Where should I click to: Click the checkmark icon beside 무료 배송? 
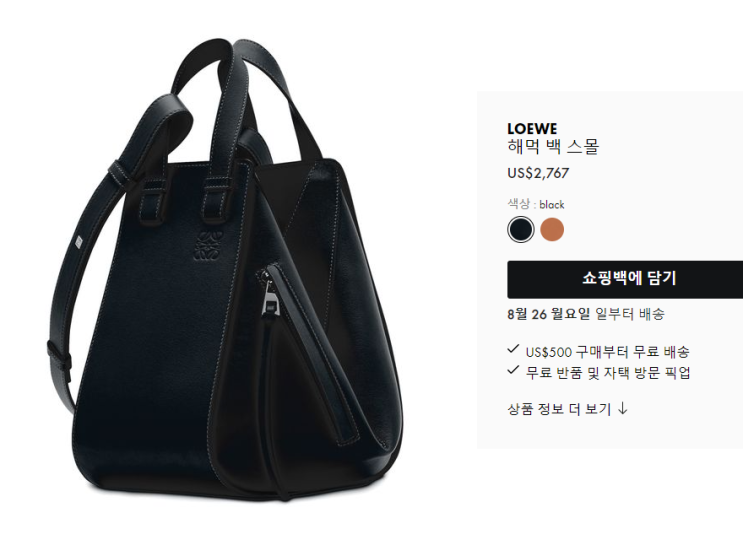click(x=513, y=349)
